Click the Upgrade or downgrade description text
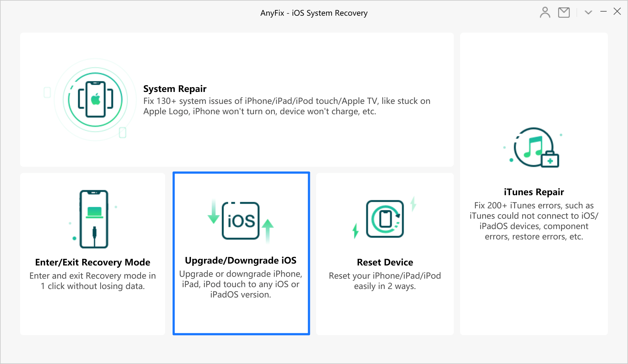 pyautogui.click(x=241, y=284)
